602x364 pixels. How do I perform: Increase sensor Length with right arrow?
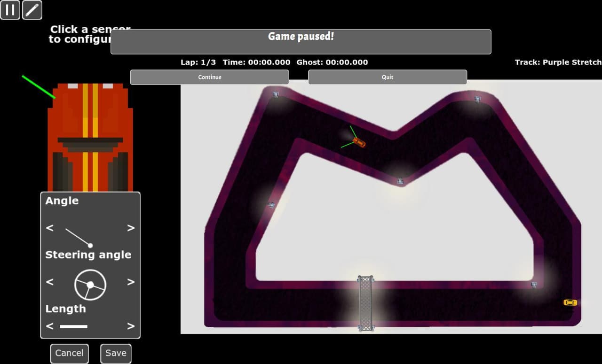131,326
